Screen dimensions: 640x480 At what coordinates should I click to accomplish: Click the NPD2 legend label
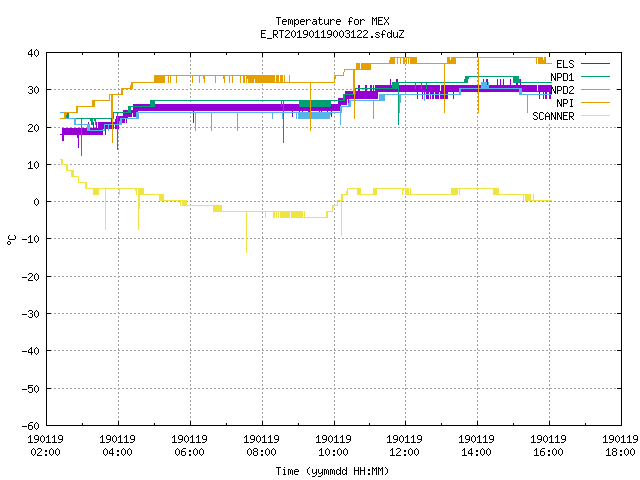click(x=562, y=90)
